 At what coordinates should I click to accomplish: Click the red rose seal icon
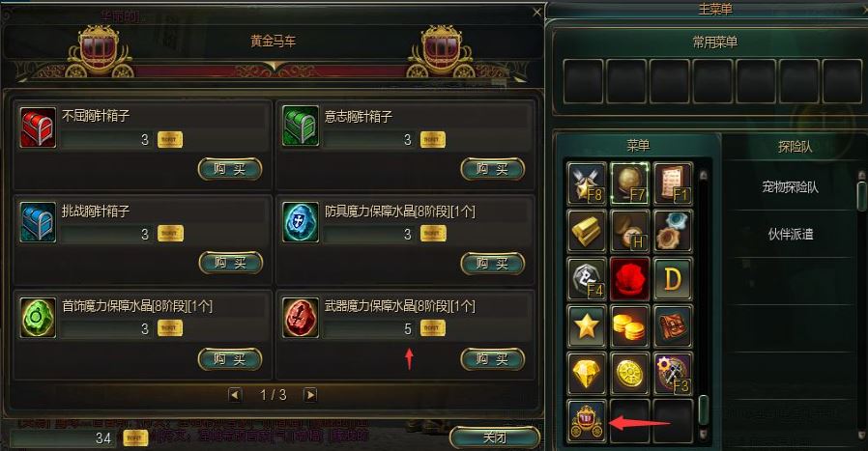click(x=630, y=278)
